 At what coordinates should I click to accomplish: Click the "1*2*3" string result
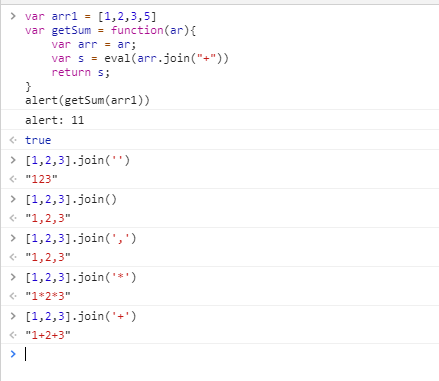[x=48, y=296]
